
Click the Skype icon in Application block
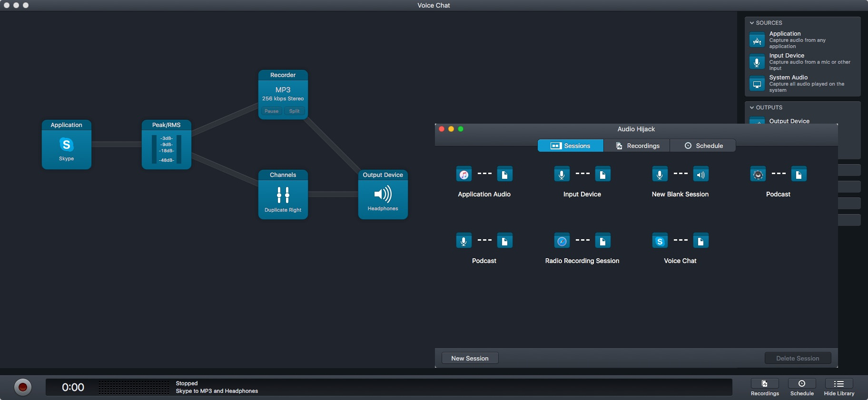coord(66,145)
